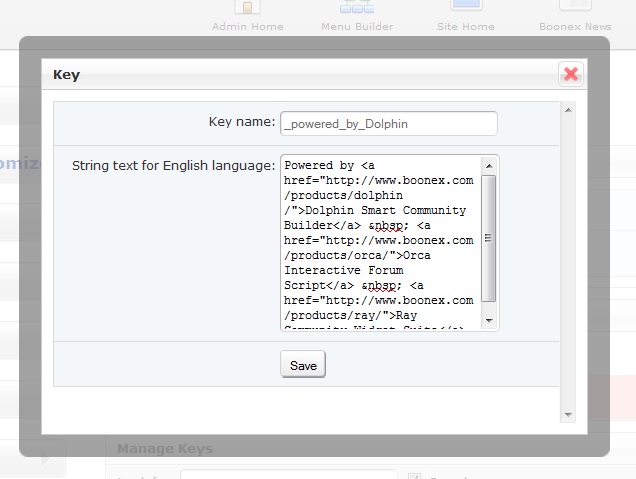636x479 pixels.
Task: Close the Key dialog with red X
Action: (x=571, y=74)
